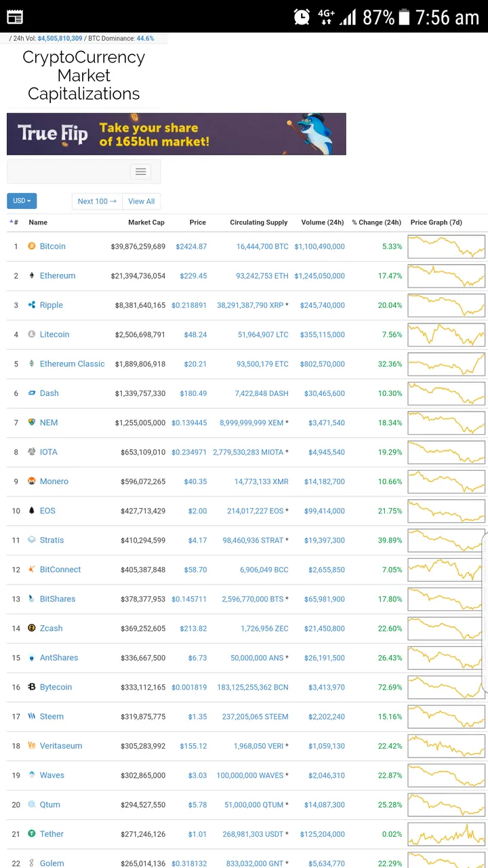This screenshot has height=868, width=488.
Task: Click the Ethereum Classic logo icon
Action: click(x=32, y=363)
